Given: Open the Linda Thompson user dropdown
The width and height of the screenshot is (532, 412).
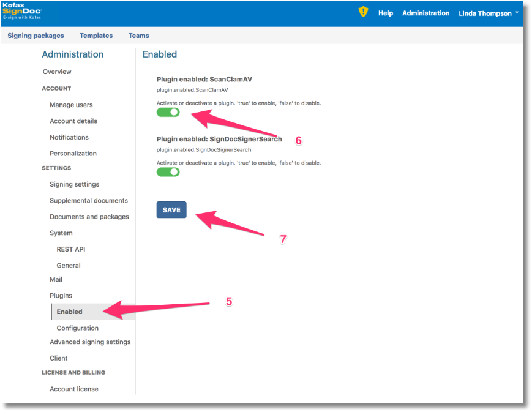Looking at the screenshot, I should pos(488,13).
